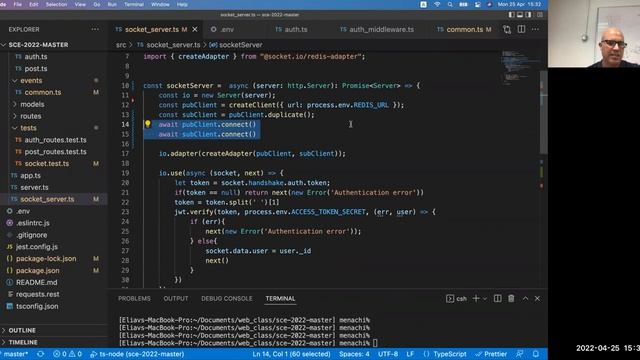Open the DEBUG CONSOLE panel tab

pyautogui.click(x=227, y=299)
